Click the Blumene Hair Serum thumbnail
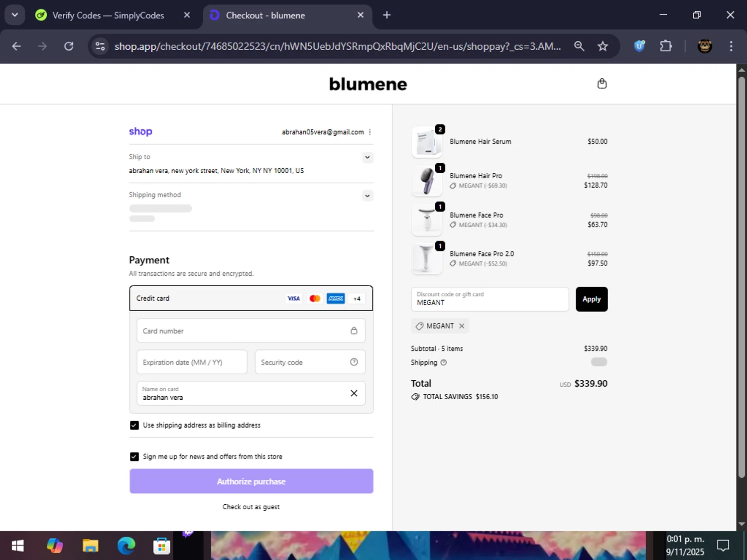 tap(427, 142)
